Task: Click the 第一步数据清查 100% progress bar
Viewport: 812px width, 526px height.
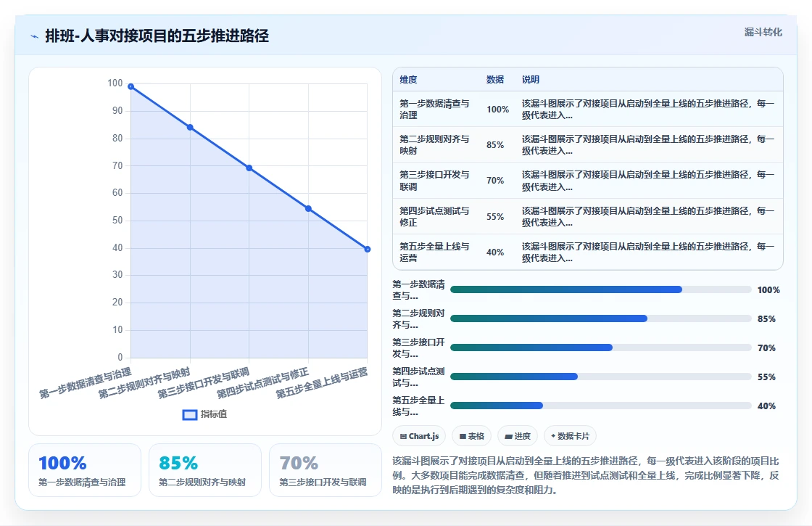Action: 601,289
